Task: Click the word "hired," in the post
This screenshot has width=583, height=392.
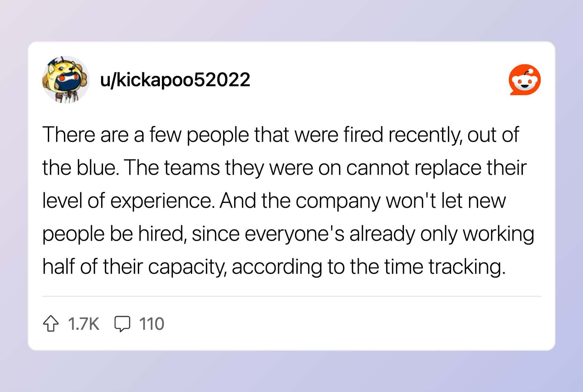Action: click(x=161, y=234)
